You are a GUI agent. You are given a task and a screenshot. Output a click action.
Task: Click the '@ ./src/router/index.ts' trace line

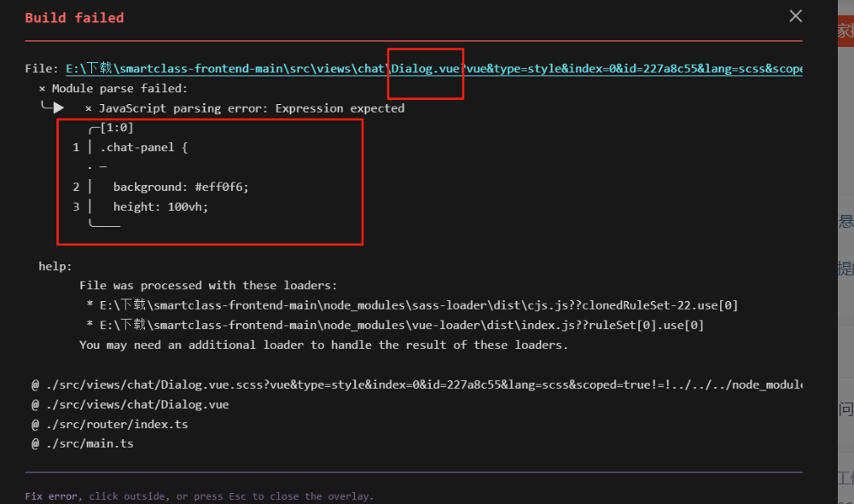(x=109, y=424)
